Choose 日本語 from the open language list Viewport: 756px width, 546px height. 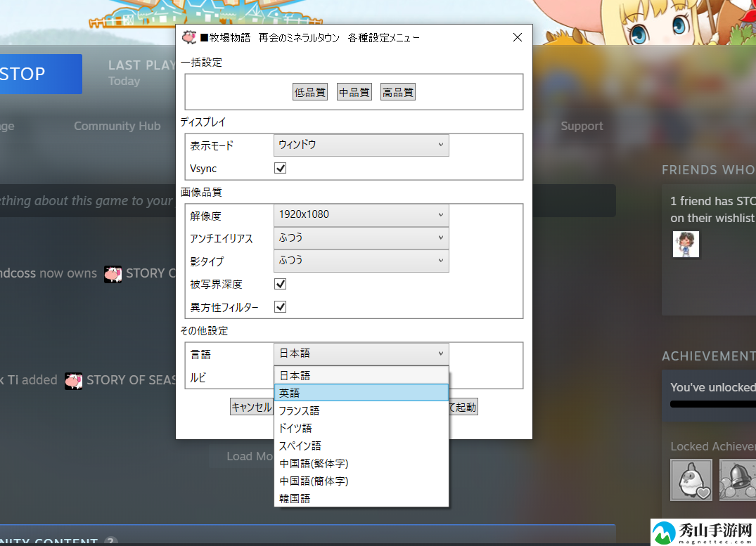coord(361,375)
